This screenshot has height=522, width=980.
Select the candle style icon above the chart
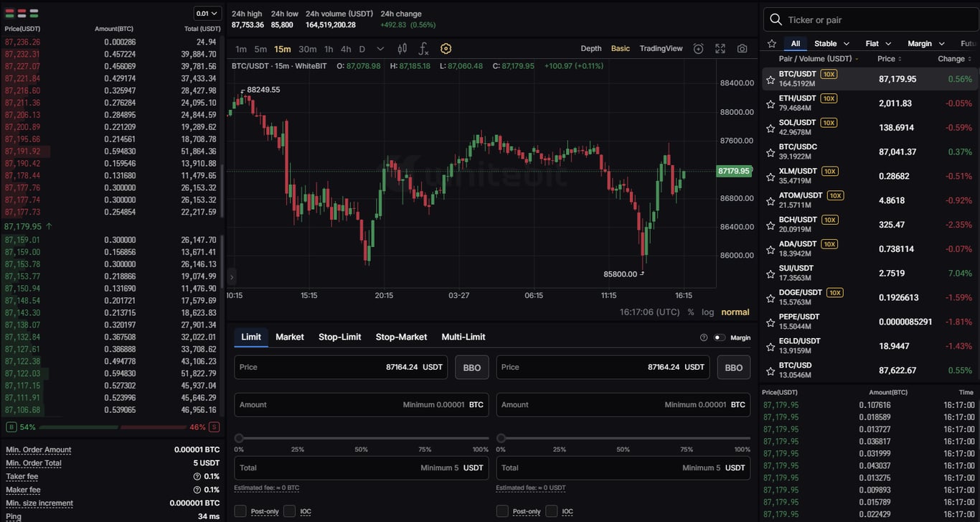(402, 48)
